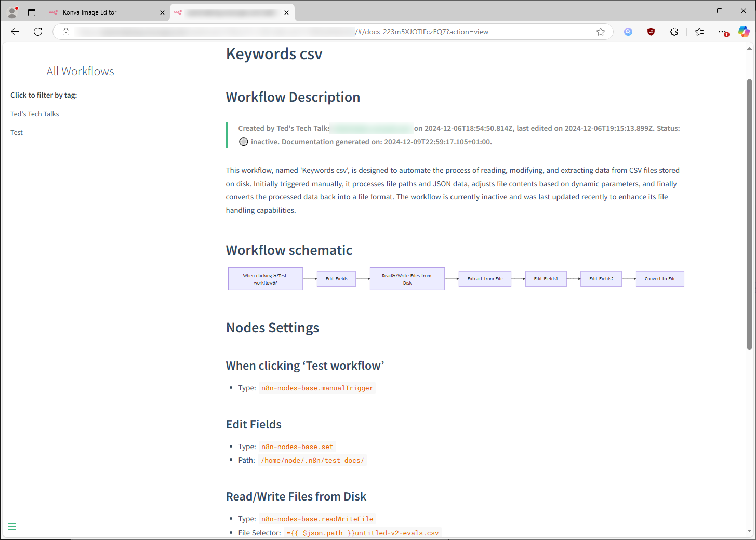The image size is (756, 540).
Task: Close the Konva Image Editor tab
Action: point(162,12)
